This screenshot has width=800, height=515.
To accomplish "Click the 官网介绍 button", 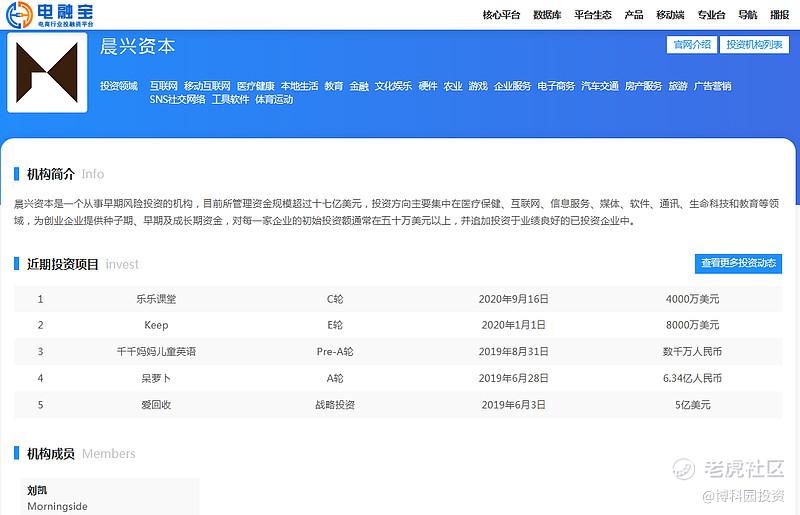I will [x=692, y=44].
